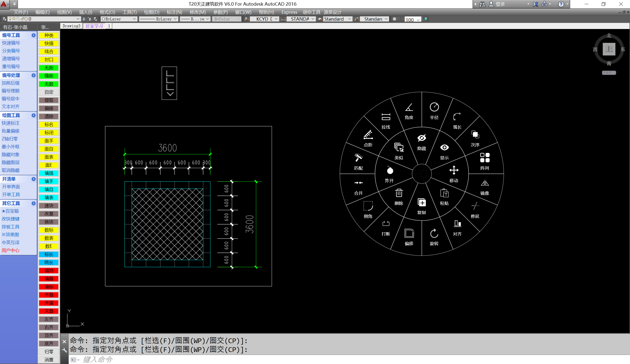Click the yellow 种类 button
Screen dimensions: 630x364
click(49, 35)
